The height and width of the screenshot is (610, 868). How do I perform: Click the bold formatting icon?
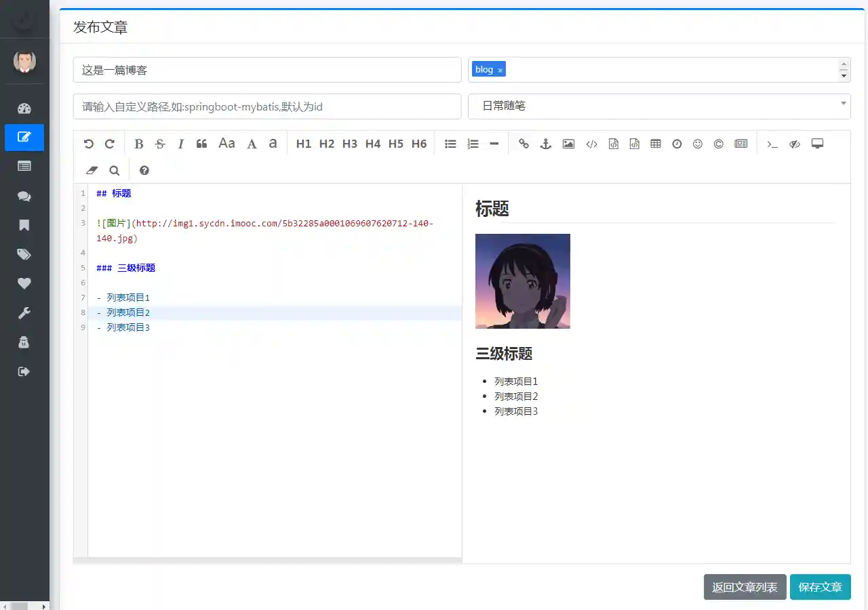click(x=139, y=144)
